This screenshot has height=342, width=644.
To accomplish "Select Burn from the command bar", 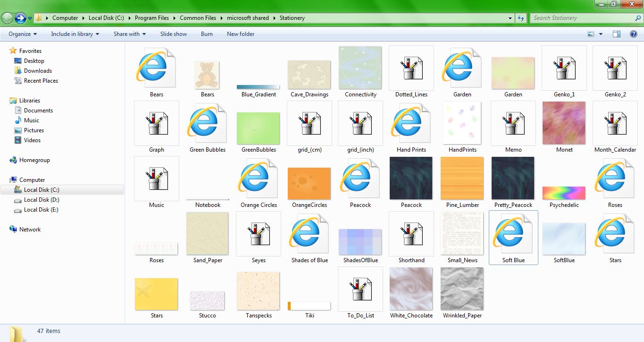I will point(207,34).
